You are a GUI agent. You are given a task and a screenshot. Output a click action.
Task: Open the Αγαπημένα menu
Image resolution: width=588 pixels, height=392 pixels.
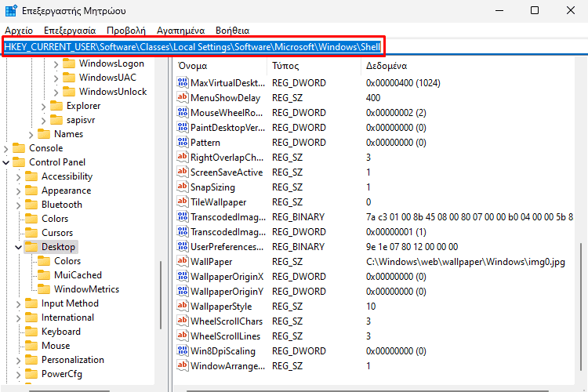[x=181, y=31]
